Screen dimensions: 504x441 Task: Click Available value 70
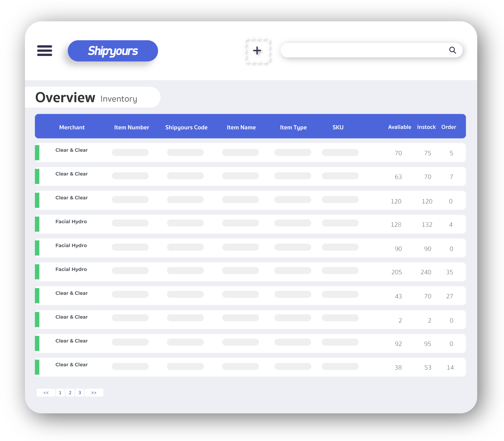(398, 153)
